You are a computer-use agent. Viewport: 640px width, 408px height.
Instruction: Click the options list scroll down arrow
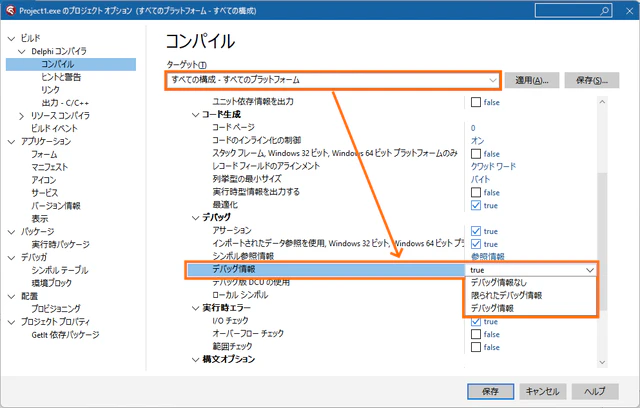602,362
